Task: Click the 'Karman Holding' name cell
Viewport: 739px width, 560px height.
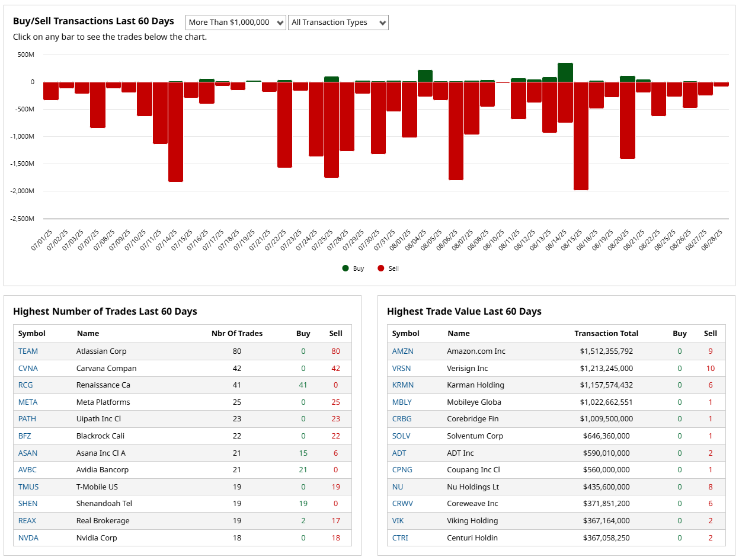Action: [475, 385]
